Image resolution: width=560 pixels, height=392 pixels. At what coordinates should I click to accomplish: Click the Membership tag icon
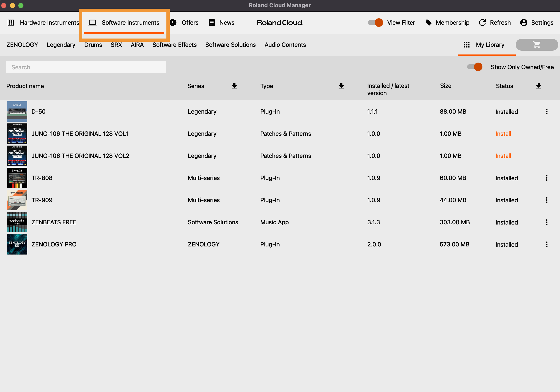pos(428,23)
